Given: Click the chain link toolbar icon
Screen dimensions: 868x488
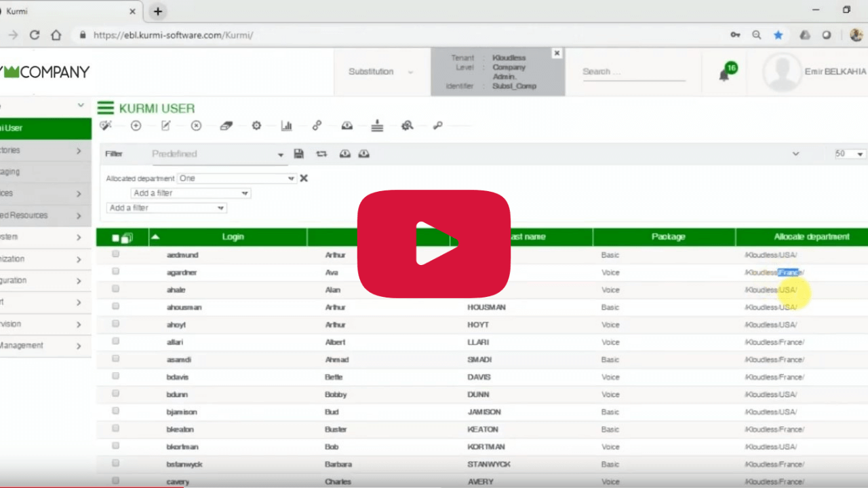Looking at the screenshot, I should [x=317, y=125].
